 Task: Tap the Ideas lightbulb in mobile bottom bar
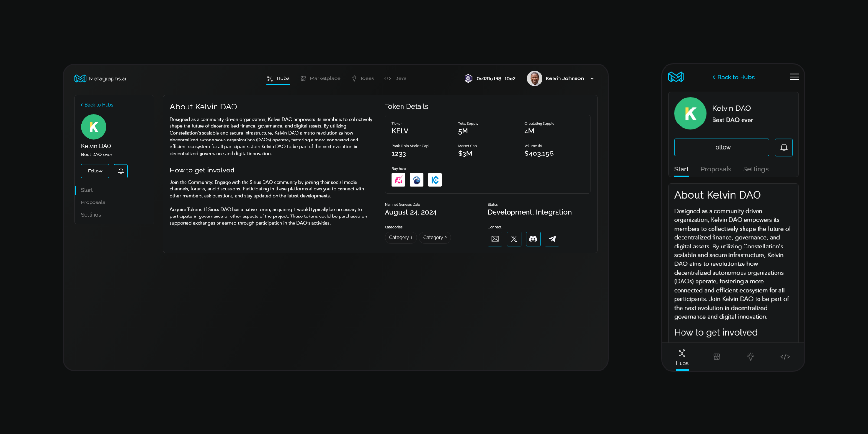(751, 357)
